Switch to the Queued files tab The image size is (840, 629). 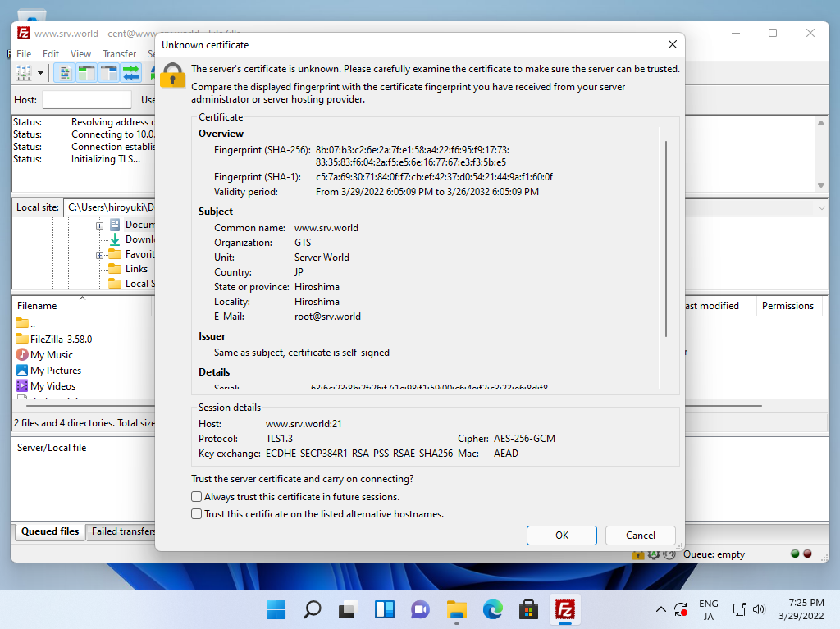pyautogui.click(x=50, y=531)
